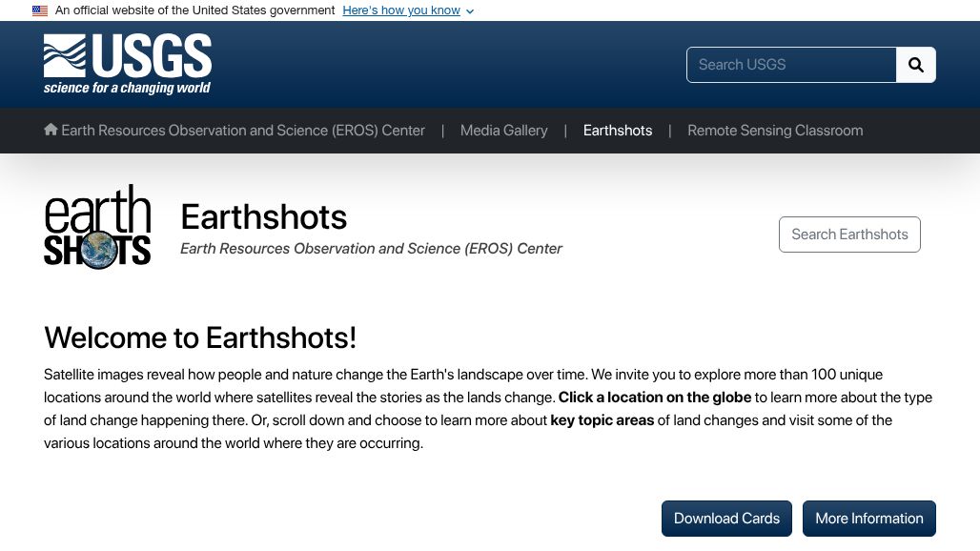Viewport: 980px width, 551px height.
Task: Click the "Welcome to Earthshots!" heading
Action: tap(200, 338)
